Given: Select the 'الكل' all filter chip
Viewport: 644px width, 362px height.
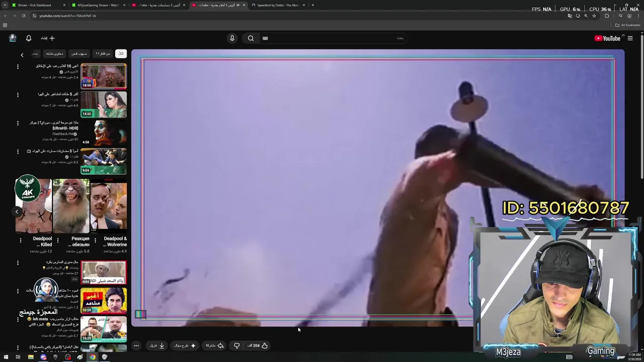Looking at the screenshot, I should 121,54.
